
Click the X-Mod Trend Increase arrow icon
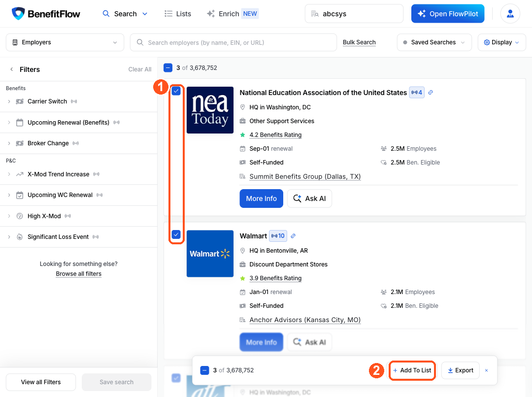[x=20, y=174]
